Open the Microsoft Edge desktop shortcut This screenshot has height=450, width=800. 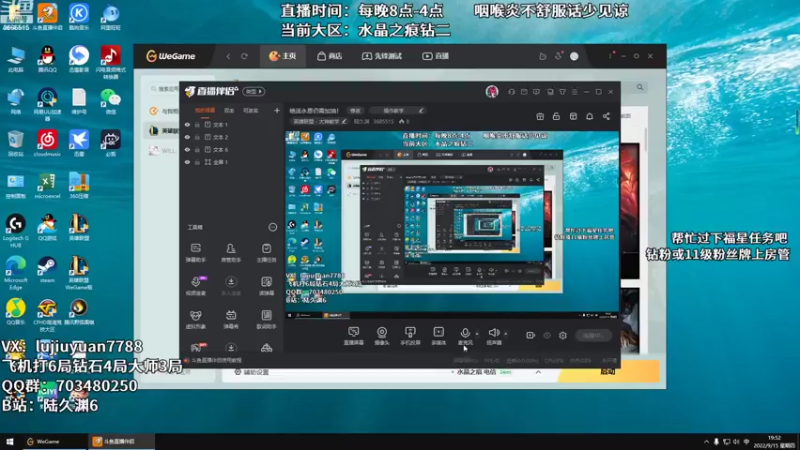pyautogui.click(x=16, y=272)
